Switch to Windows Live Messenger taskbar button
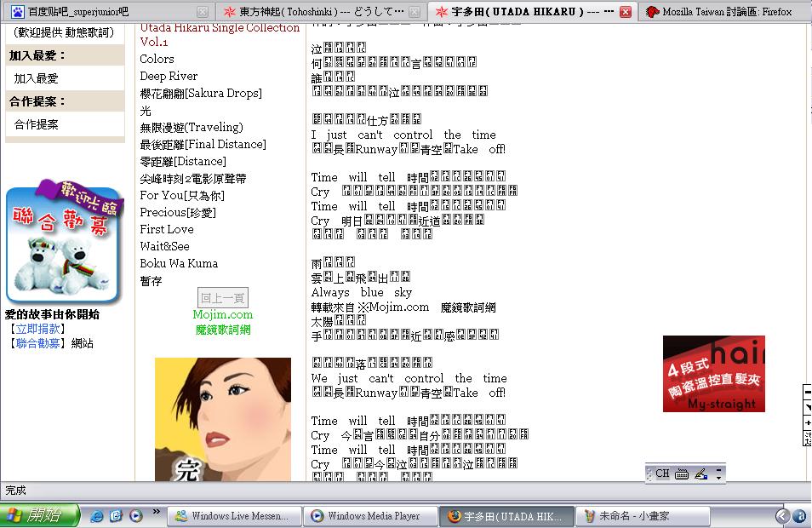812x528 pixels. point(235,516)
